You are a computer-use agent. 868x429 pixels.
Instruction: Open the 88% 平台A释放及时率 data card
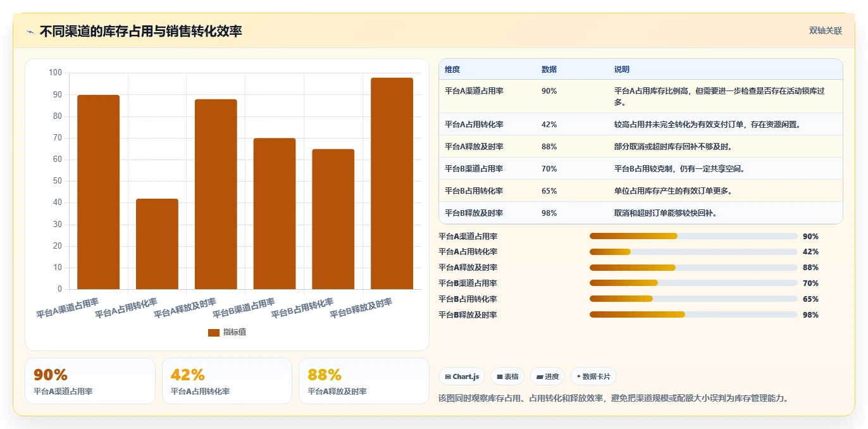(x=364, y=381)
